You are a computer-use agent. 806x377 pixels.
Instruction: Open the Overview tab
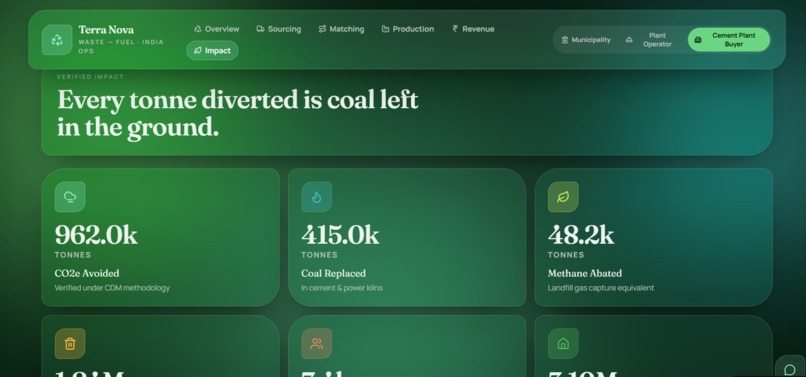216,29
